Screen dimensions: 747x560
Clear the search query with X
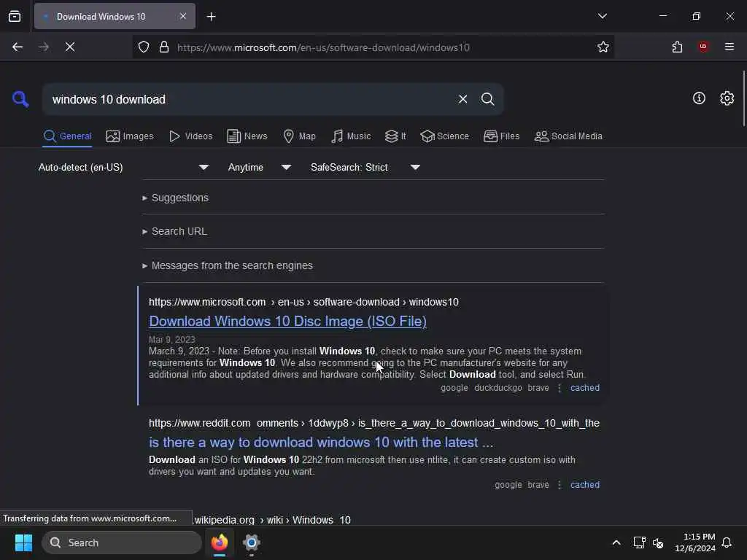tap(462, 99)
